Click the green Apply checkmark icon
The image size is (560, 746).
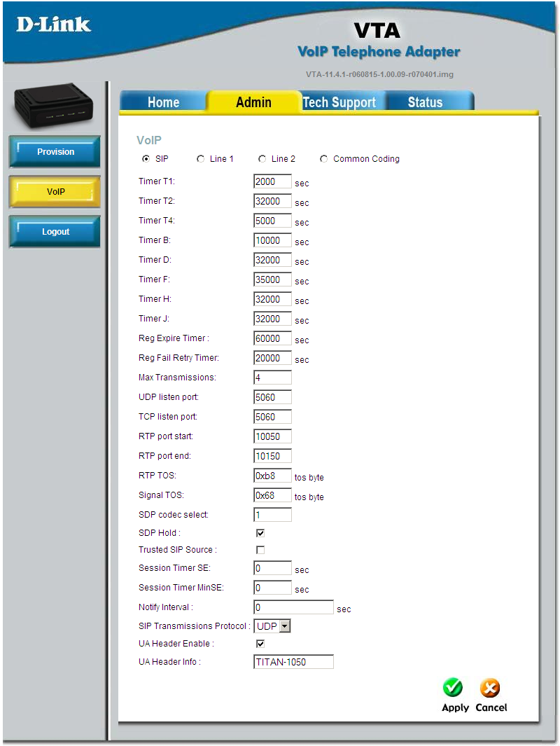click(453, 687)
